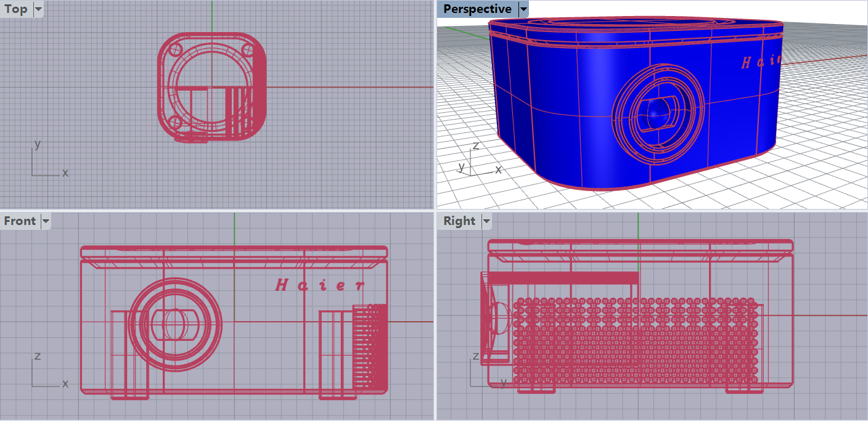Activate the Right viewport title label
Image resolution: width=868 pixels, height=421 pixels.
click(x=459, y=221)
